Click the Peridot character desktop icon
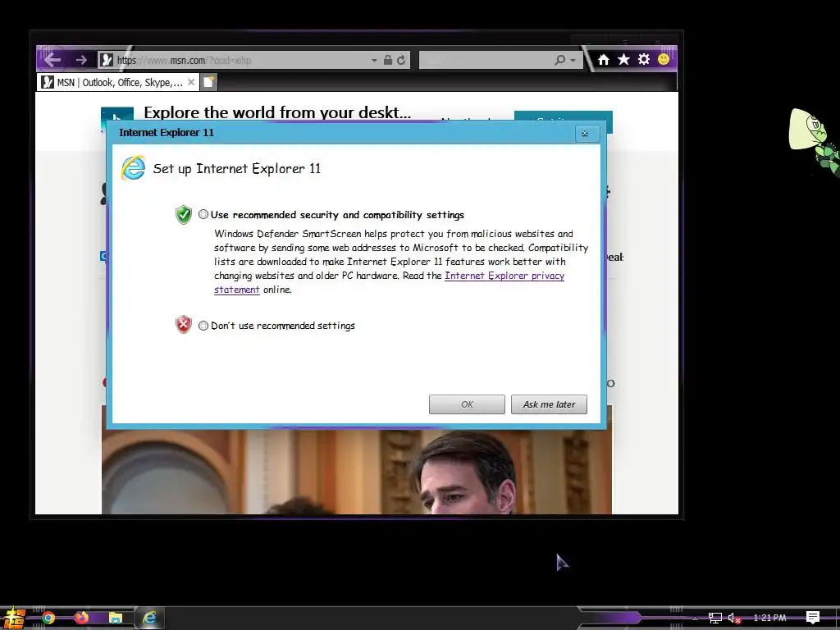The height and width of the screenshot is (630, 840). coord(813,141)
